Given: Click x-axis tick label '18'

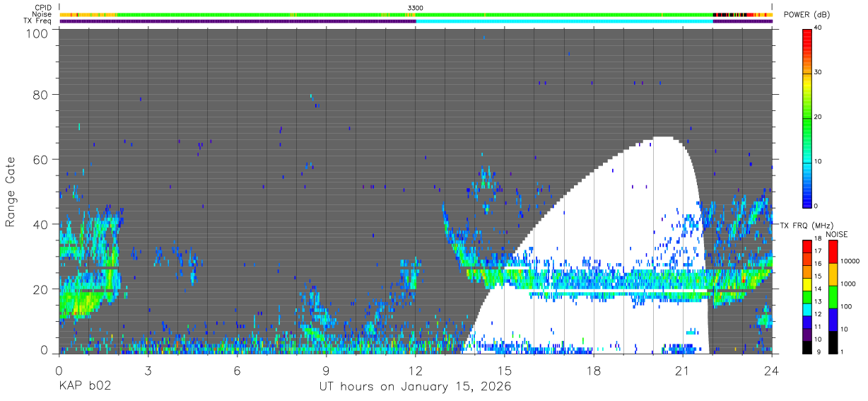Looking at the screenshot, I should 594,371.
